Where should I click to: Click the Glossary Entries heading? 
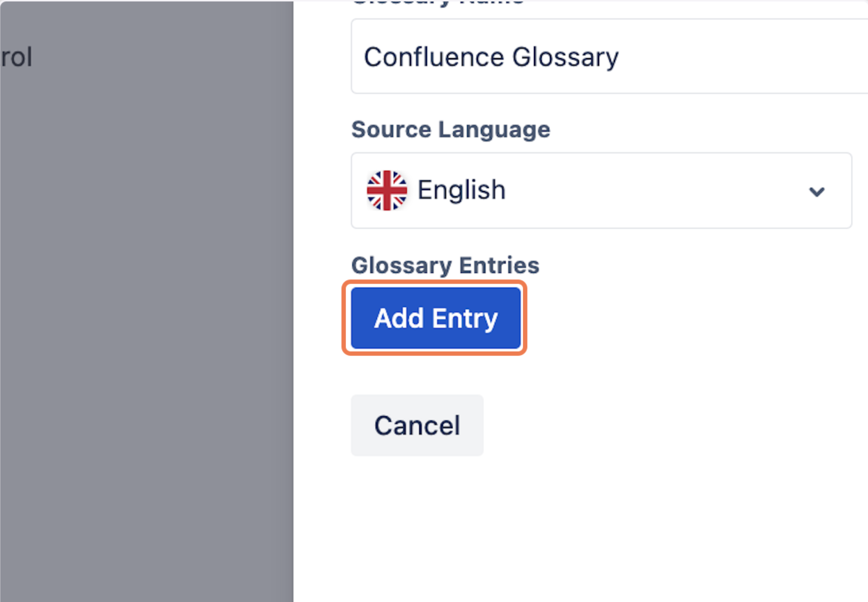point(445,265)
